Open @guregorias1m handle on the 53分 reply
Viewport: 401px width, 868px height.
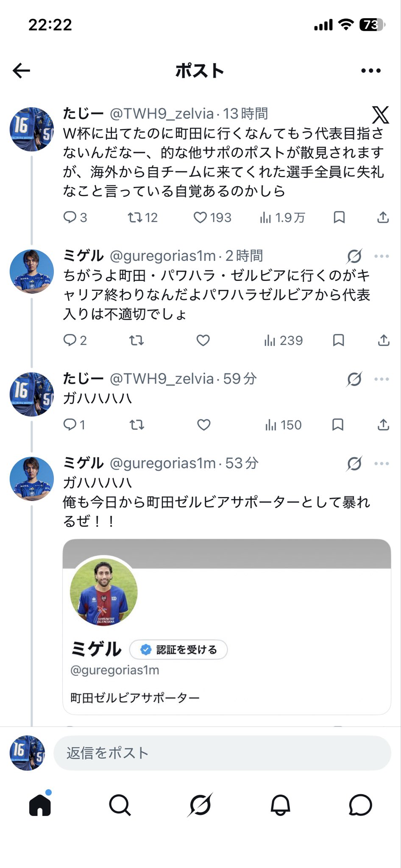pyautogui.click(x=163, y=463)
